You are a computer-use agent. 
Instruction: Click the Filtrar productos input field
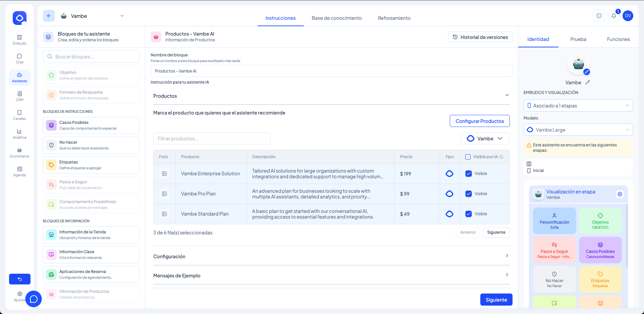pos(212,139)
